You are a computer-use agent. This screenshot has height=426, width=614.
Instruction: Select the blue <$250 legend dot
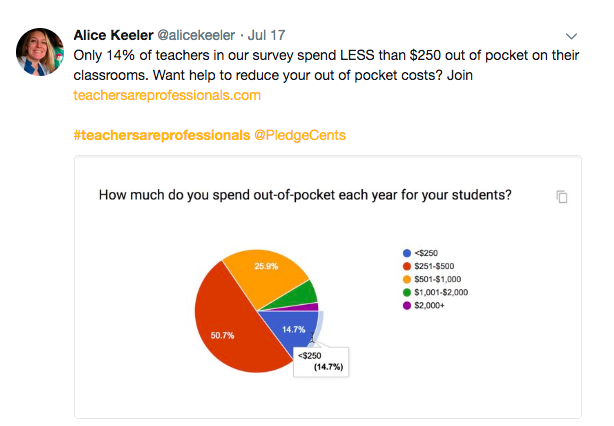(407, 253)
